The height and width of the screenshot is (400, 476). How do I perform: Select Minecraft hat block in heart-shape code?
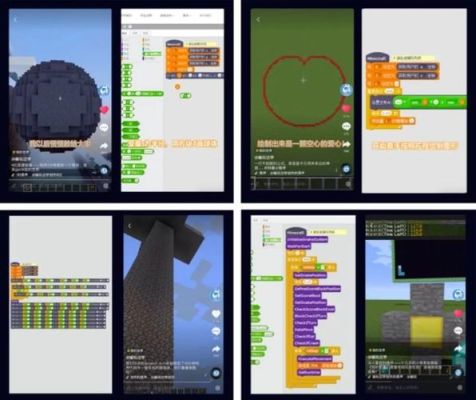(x=377, y=58)
